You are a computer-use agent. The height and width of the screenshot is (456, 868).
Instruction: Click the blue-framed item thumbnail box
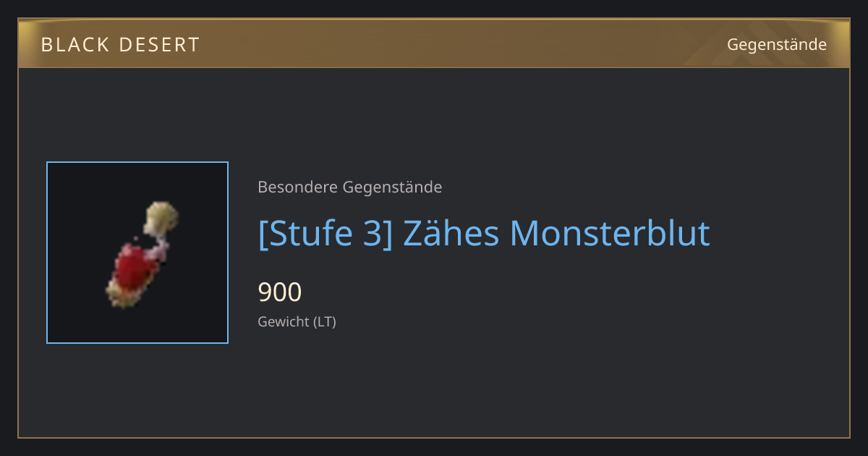(x=137, y=253)
